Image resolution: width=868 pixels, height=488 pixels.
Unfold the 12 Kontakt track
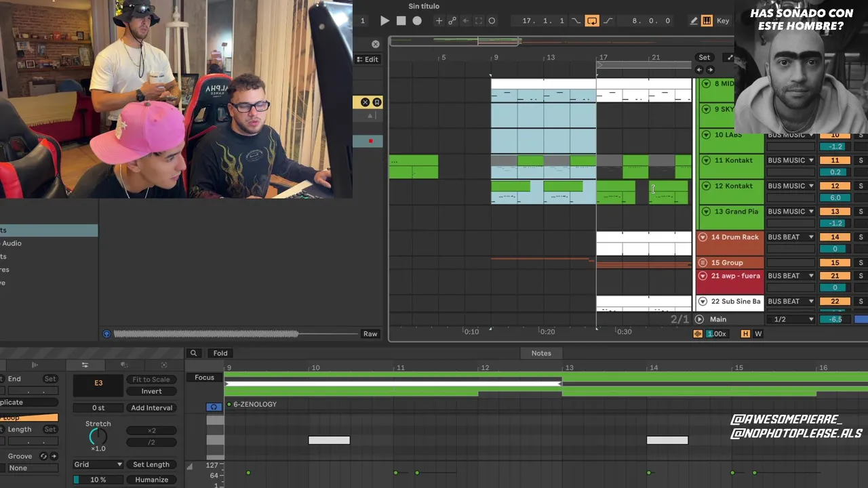point(706,186)
